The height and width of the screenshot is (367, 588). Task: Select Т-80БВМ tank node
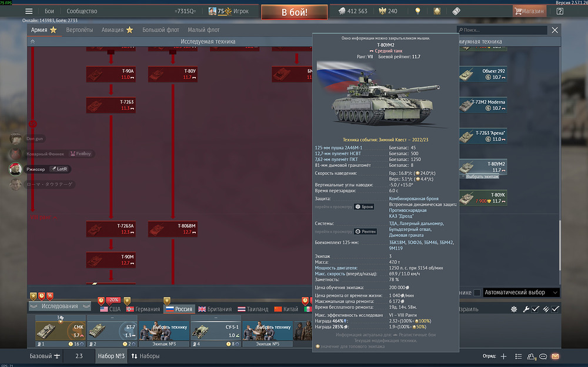click(x=172, y=229)
